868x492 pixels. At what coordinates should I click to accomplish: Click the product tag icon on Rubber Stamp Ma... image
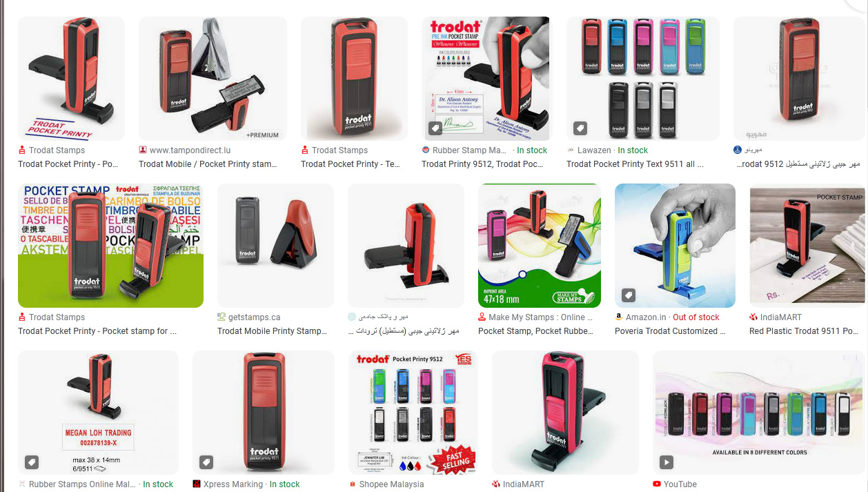(435, 128)
